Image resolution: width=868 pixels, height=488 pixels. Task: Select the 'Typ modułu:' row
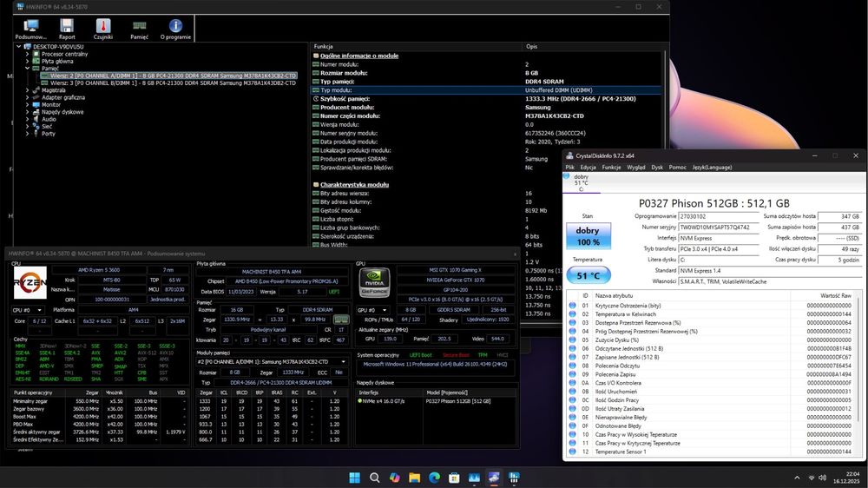tap(486, 89)
